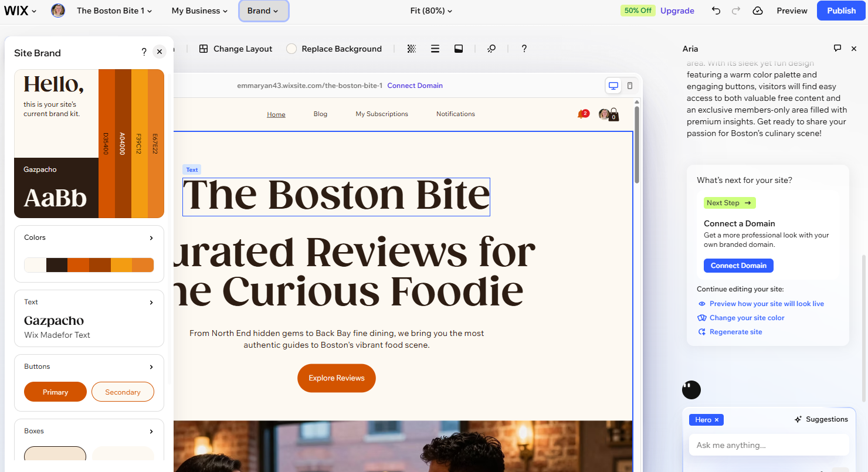Viewport: 868px width, 472px height.
Task: Click the Explore Reviews button on canvas
Action: 337,378
